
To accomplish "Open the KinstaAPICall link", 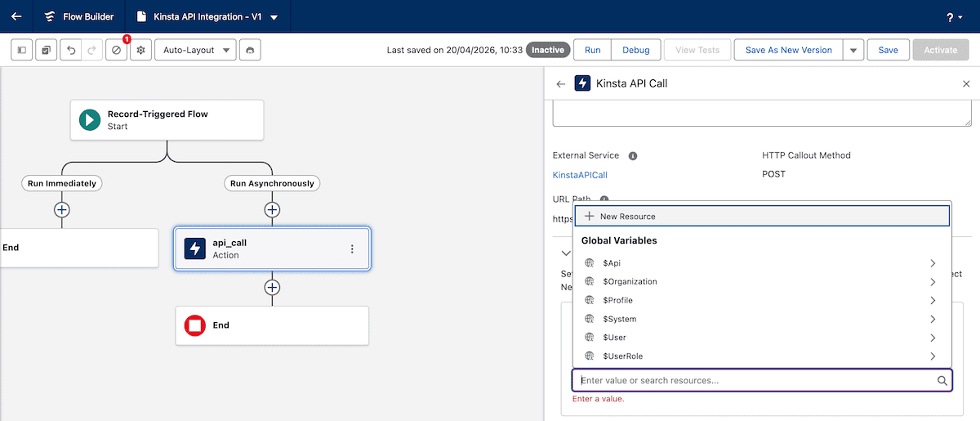I will click(580, 174).
